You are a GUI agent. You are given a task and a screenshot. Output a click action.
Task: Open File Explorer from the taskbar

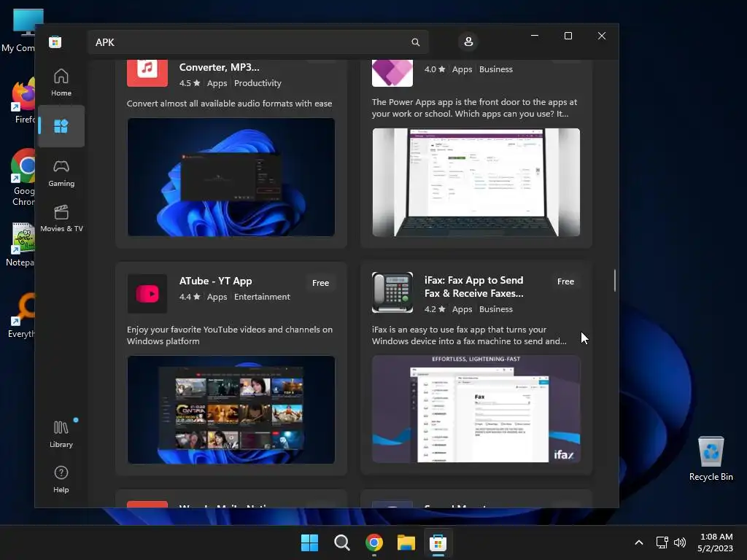click(406, 542)
